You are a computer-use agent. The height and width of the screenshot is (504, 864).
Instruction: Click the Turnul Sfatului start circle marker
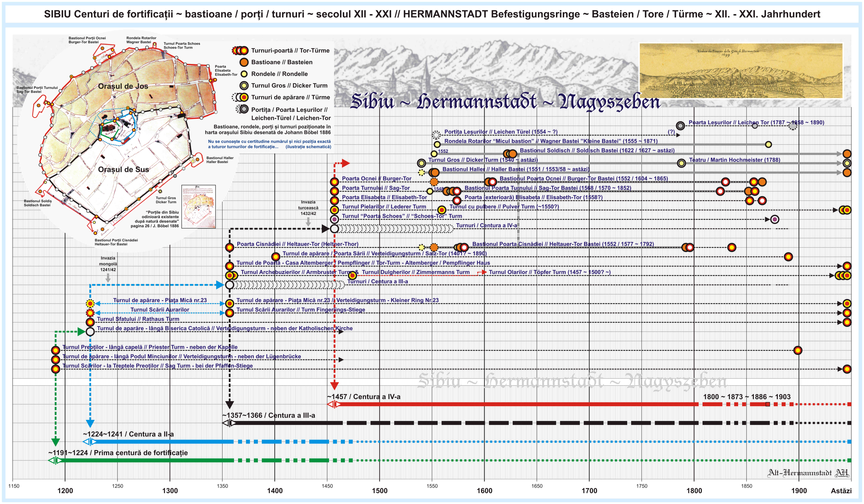[x=90, y=322]
